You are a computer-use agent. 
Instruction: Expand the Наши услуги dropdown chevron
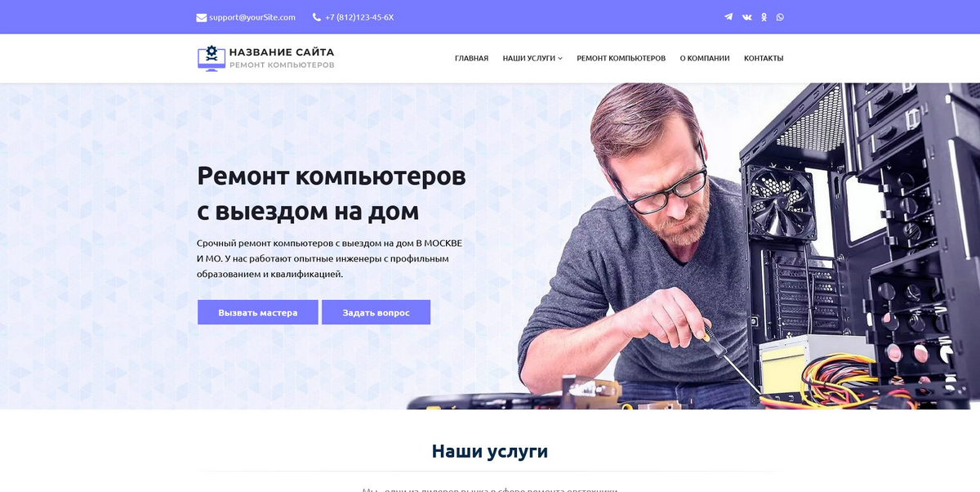click(560, 59)
